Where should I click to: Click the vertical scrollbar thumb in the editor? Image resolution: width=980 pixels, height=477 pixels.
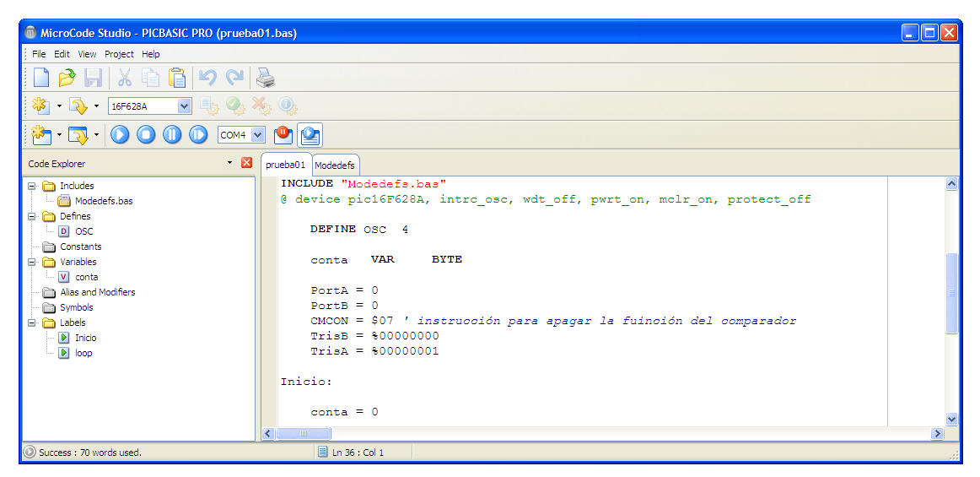coord(952,293)
